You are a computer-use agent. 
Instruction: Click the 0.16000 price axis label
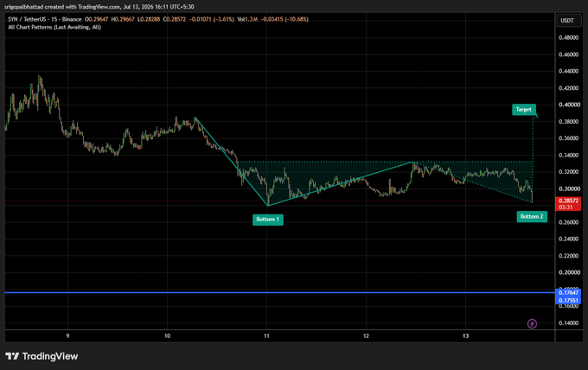coord(568,306)
